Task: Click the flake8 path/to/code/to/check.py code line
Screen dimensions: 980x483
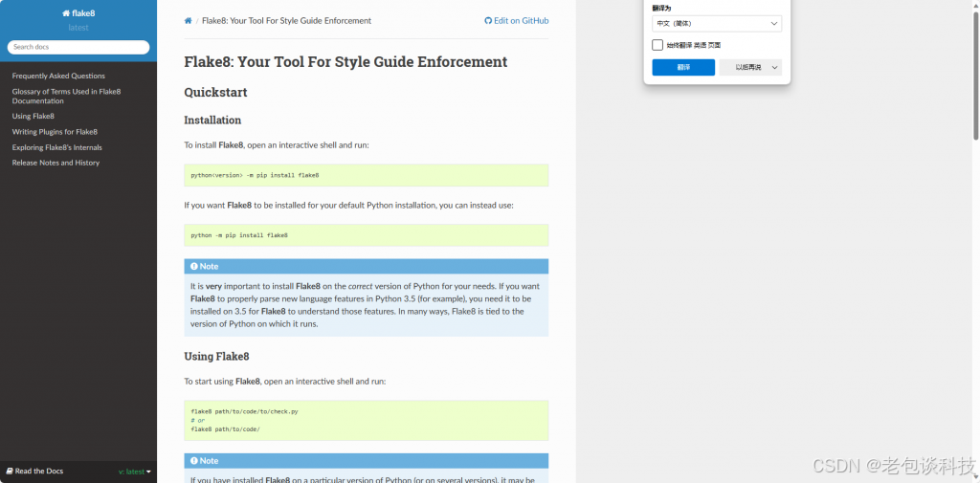Action: click(244, 412)
